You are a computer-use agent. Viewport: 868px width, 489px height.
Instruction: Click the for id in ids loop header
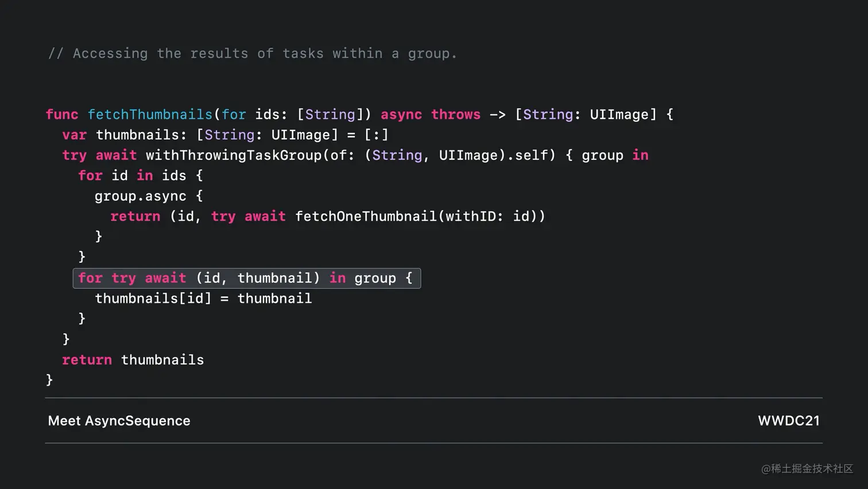pos(141,175)
